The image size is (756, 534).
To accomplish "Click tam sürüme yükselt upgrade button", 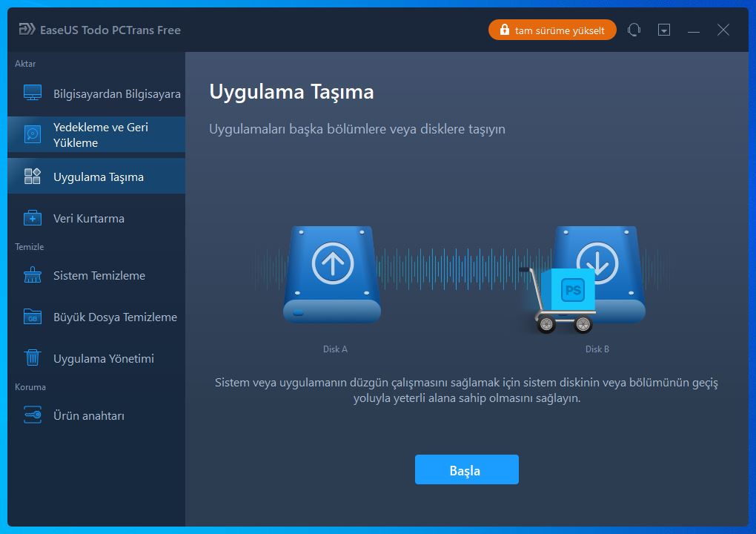I will pos(552,30).
